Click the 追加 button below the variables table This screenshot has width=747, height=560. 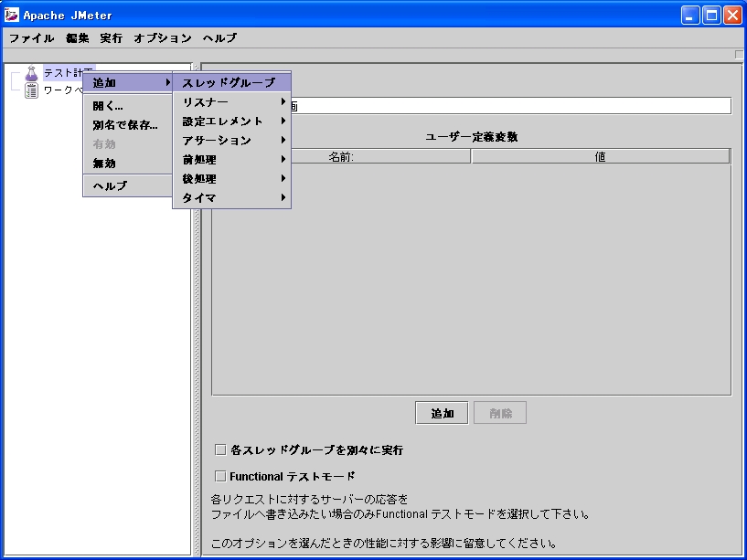pos(442,413)
